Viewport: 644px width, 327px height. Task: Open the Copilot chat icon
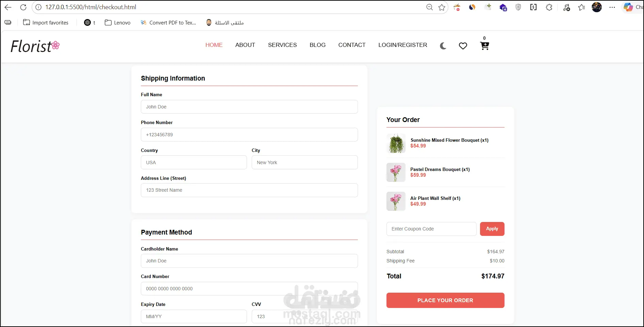(x=628, y=7)
